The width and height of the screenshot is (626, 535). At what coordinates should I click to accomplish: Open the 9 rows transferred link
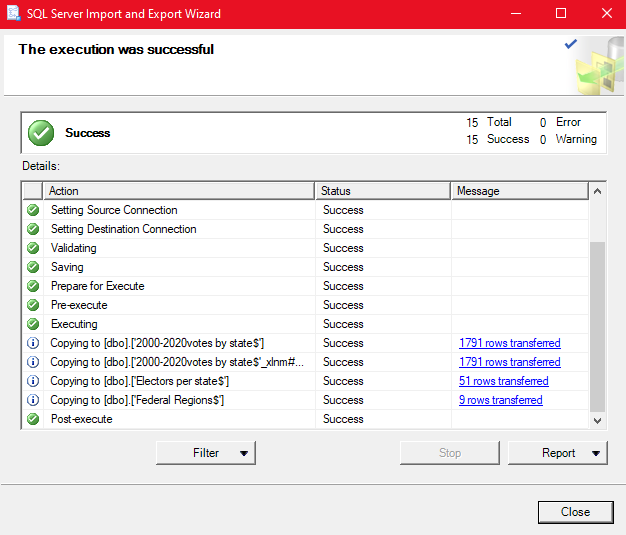tap(501, 400)
